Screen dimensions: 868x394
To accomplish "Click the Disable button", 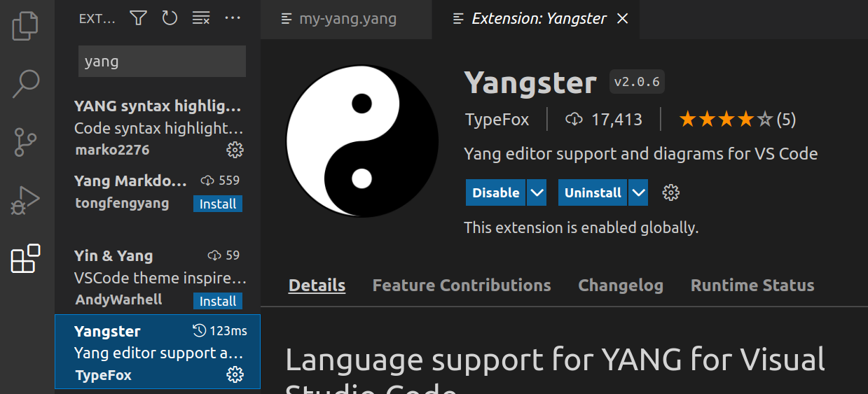I will [x=496, y=192].
